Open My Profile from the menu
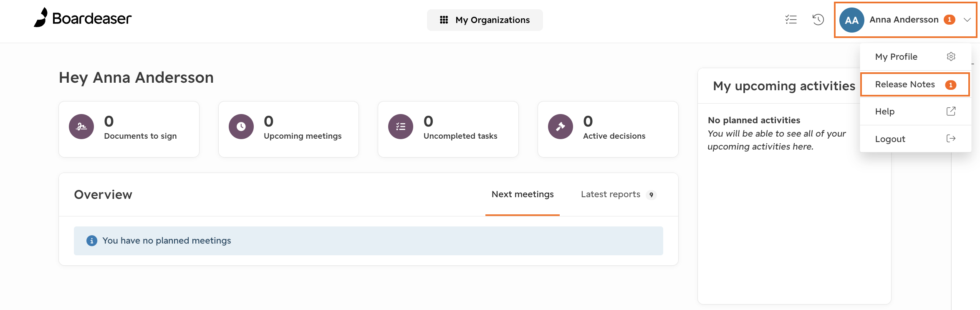The image size is (980, 310). pyautogui.click(x=915, y=56)
